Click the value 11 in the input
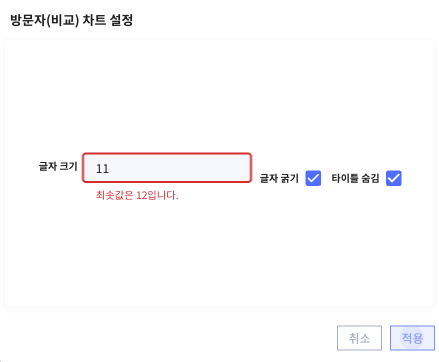 coord(102,169)
